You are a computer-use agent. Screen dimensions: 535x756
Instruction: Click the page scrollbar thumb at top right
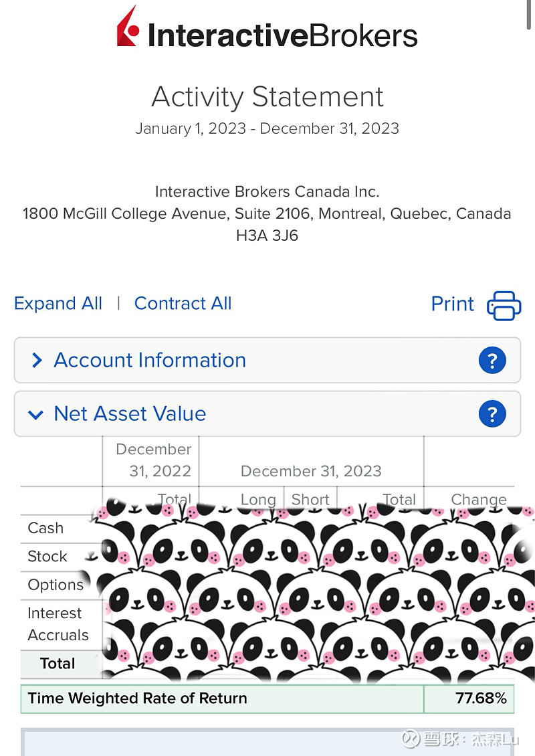pyautogui.click(x=529, y=15)
